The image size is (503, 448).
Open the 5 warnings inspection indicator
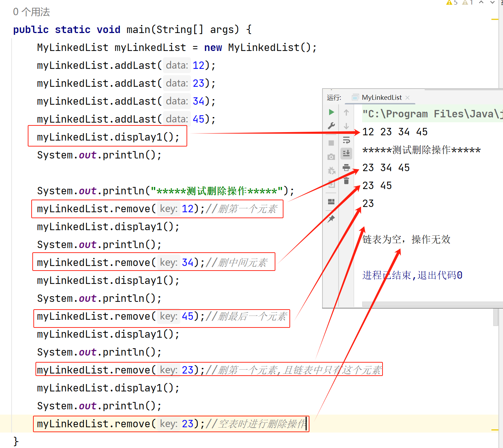pos(452,2)
